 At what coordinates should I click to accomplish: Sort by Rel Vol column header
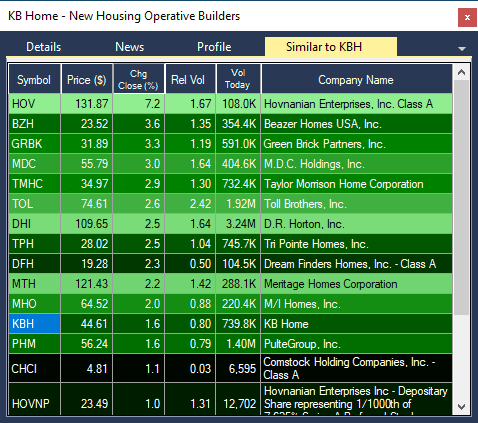click(190, 79)
